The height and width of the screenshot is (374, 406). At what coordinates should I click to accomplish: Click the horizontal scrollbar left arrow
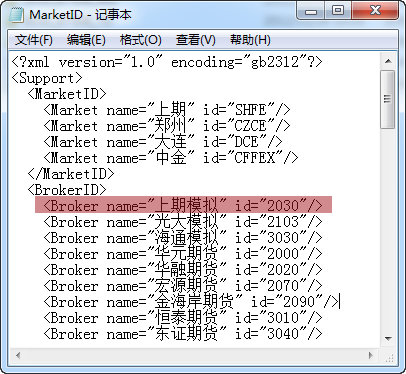[18, 355]
